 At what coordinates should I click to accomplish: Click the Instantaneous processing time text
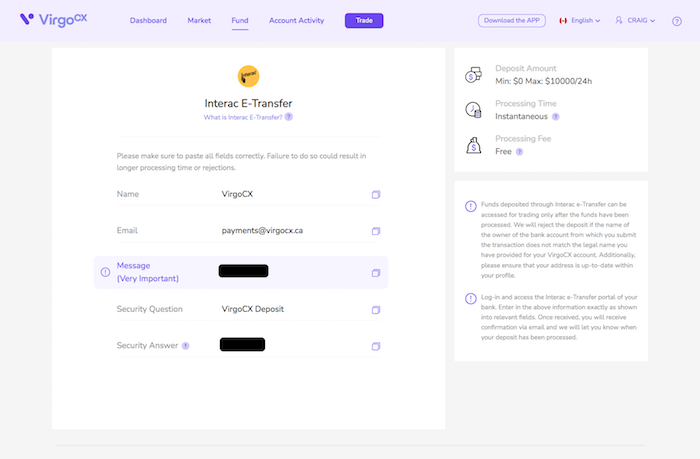(521, 117)
